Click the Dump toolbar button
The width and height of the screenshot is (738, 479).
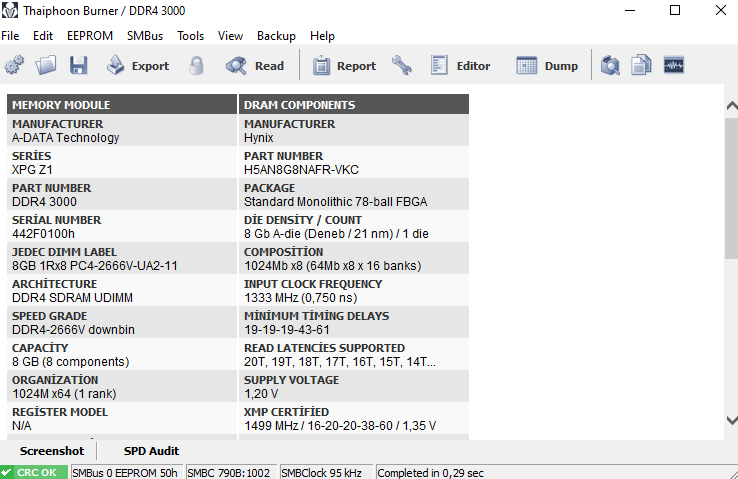[547, 66]
